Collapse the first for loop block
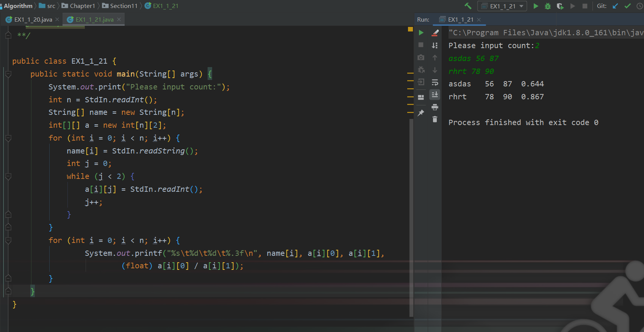The image size is (644, 332). coord(8,138)
